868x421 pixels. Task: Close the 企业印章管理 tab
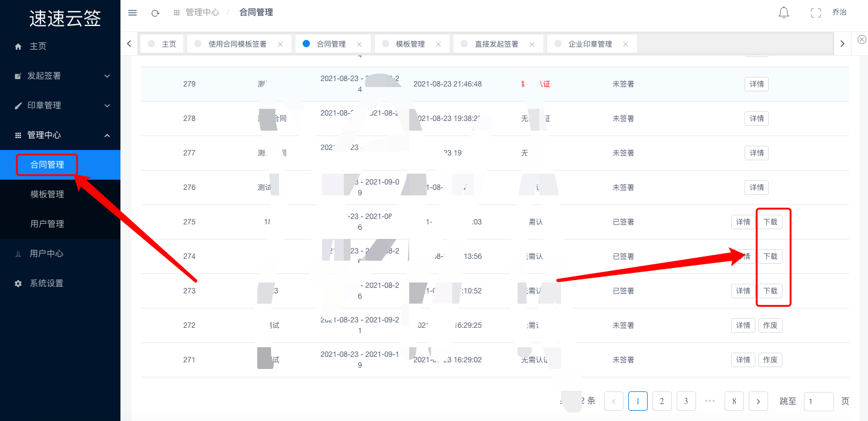625,44
